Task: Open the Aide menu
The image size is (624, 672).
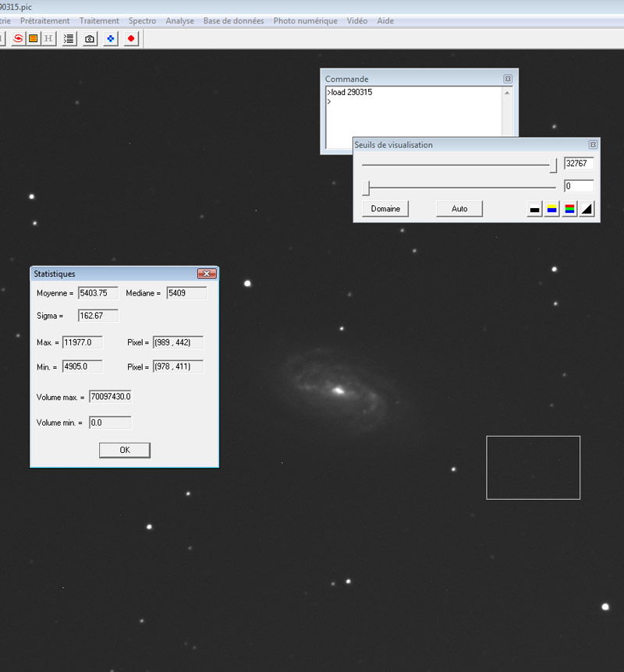Action: (x=385, y=20)
